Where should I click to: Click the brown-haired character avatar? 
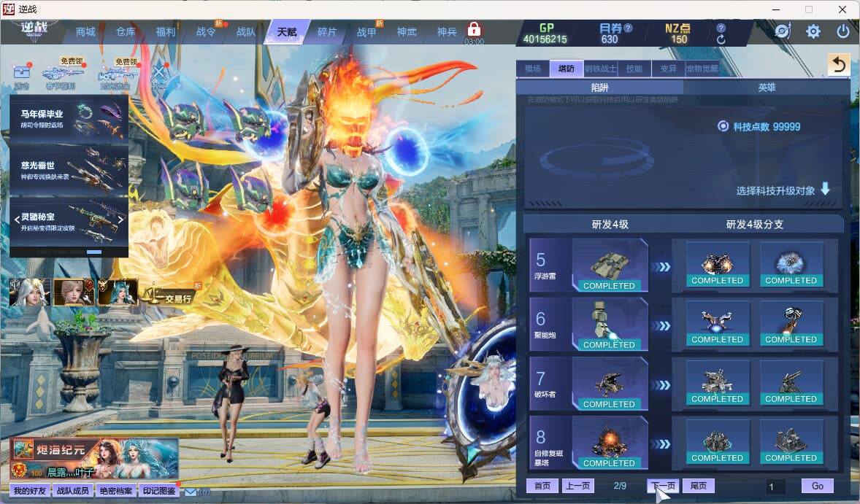tap(74, 292)
